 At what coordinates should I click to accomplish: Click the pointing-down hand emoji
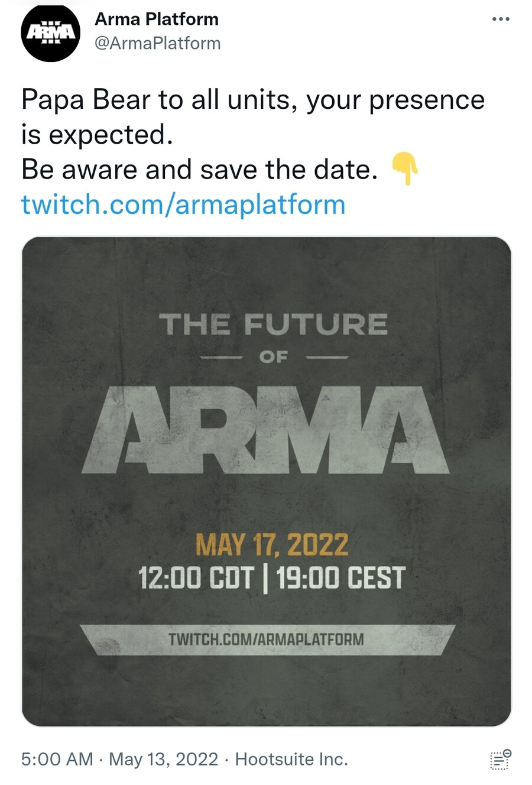coord(406,168)
